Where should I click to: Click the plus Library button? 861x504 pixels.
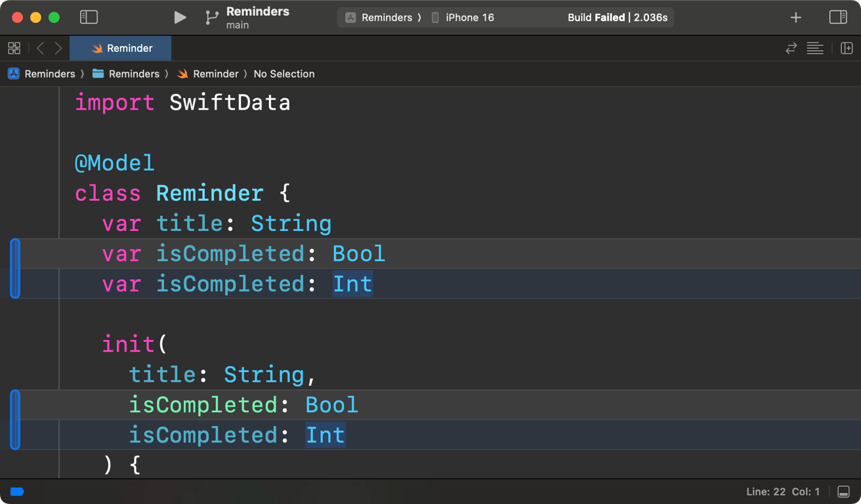(x=795, y=18)
